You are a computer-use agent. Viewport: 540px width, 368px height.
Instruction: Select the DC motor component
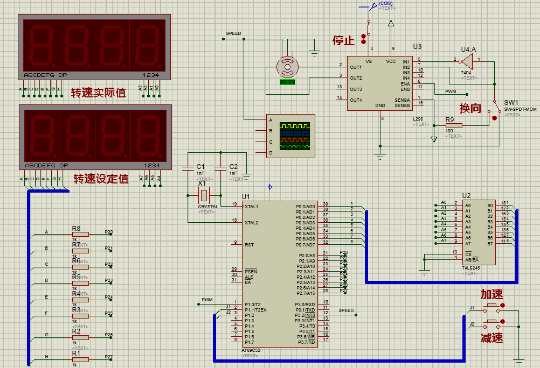[x=287, y=67]
